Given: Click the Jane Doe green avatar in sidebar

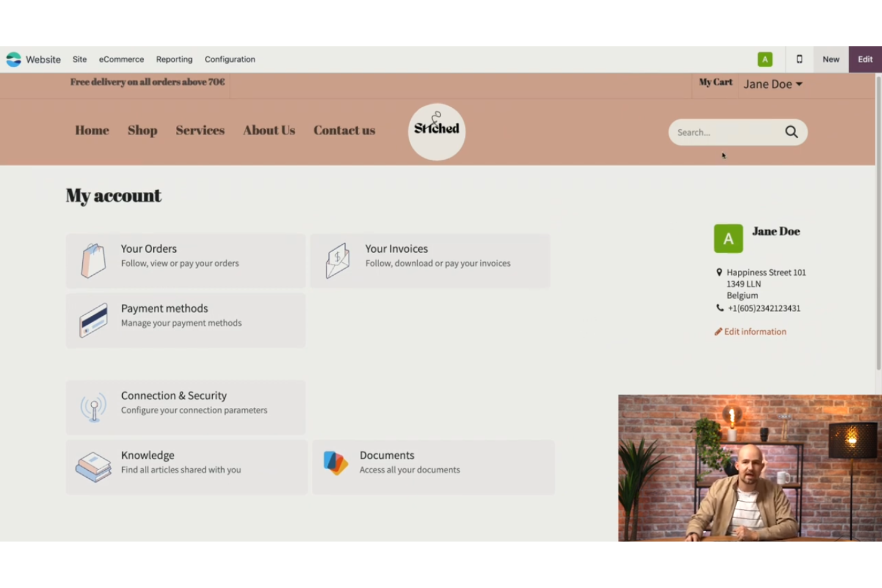Looking at the screenshot, I should click(x=728, y=239).
